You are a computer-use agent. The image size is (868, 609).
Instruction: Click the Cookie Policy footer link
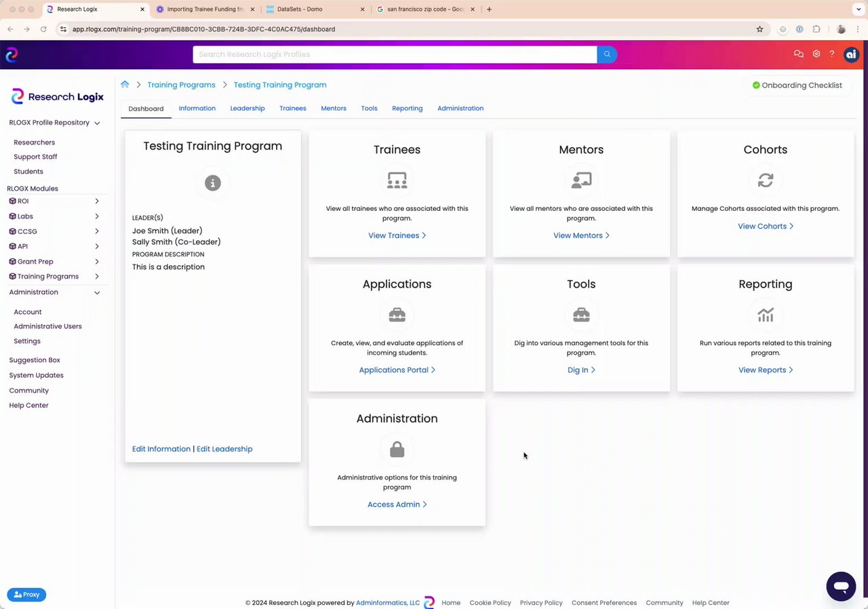[x=490, y=603]
